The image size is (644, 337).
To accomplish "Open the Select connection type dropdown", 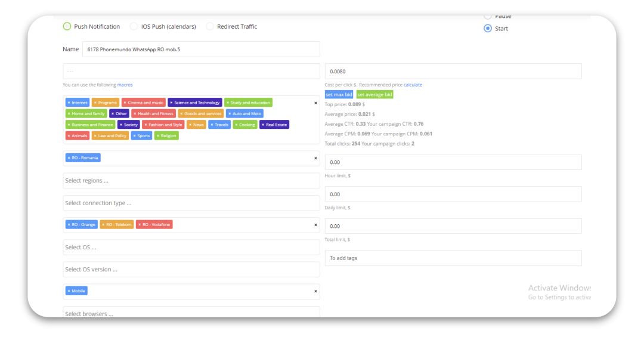I will (x=191, y=203).
